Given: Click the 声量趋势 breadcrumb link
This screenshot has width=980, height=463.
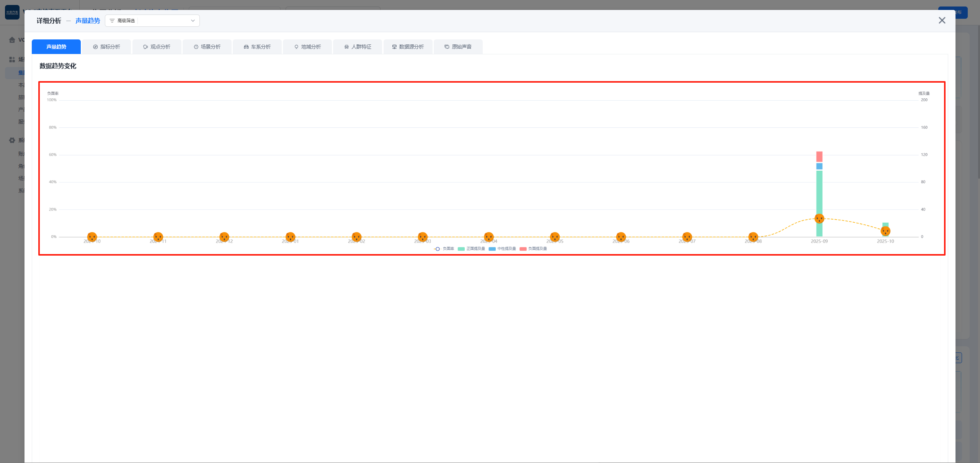Looking at the screenshot, I should click(x=88, y=21).
